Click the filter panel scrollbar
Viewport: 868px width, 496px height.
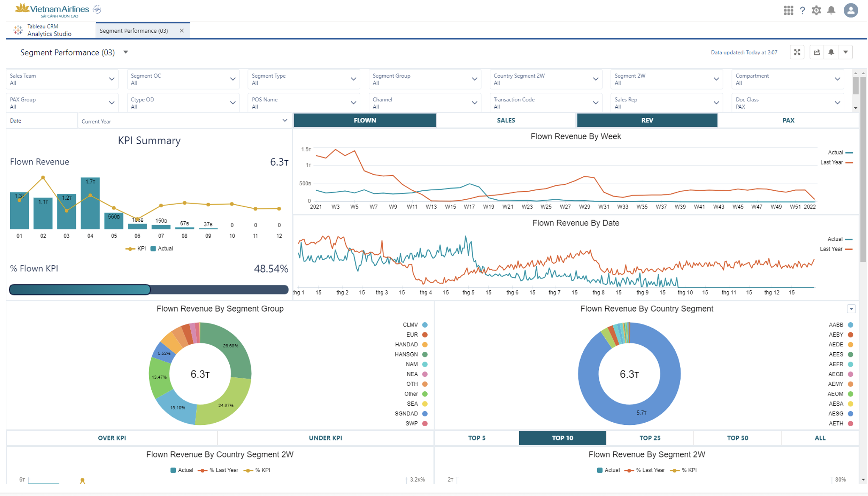tap(855, 85)
